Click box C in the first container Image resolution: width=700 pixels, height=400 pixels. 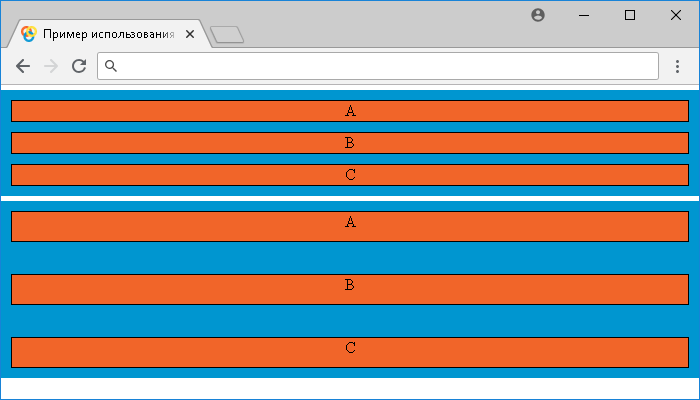coord(350,175)
